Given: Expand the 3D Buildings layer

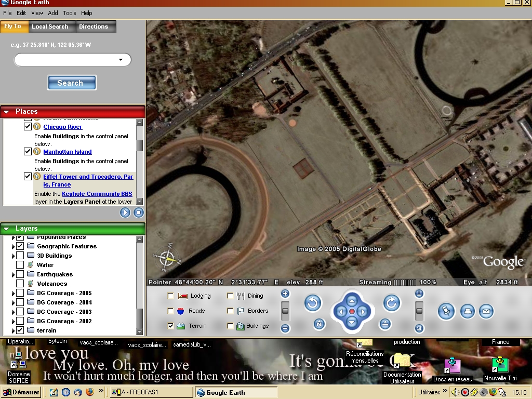Looking at the screenshot, I should [13, 256].
